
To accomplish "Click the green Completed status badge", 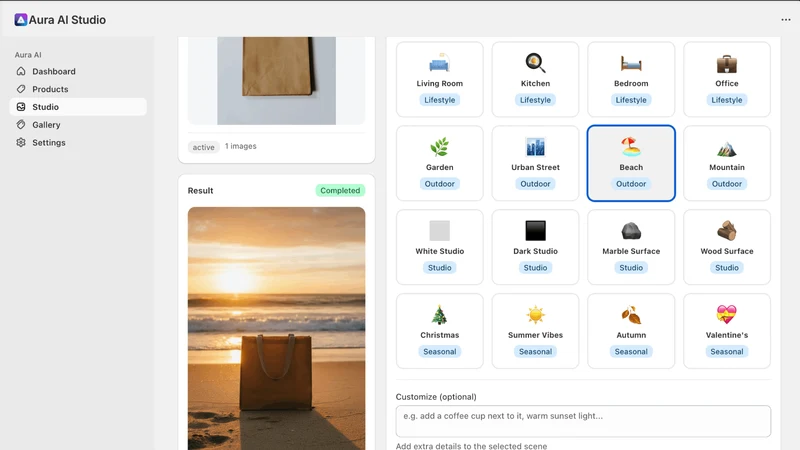I will tap(340, 190).
